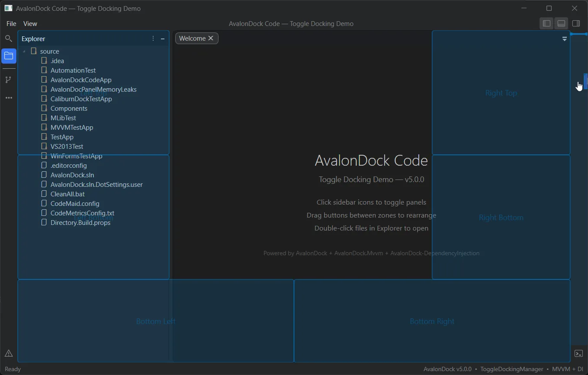Select the AvalonDock.sln file
This screenshot has height=375, width=588.
coord(72,175)
